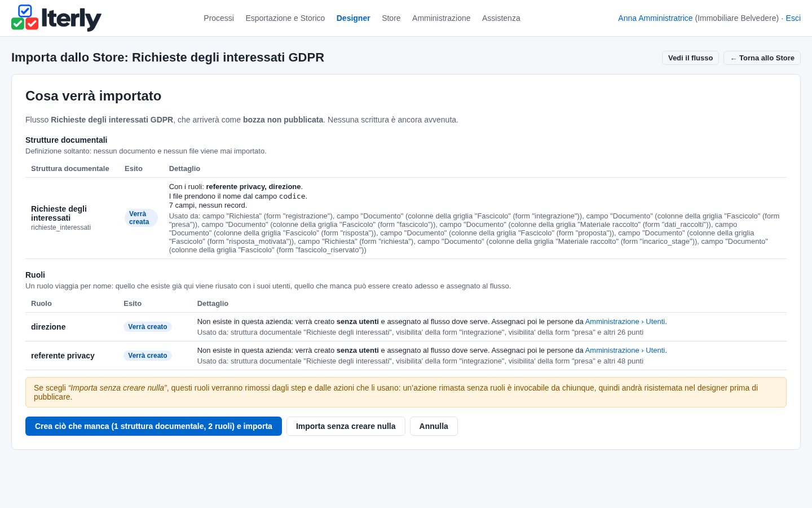Select the Designer navigation tab
Image resolution: width=812 pixels, height=508 pixels.
click(354, 18)
